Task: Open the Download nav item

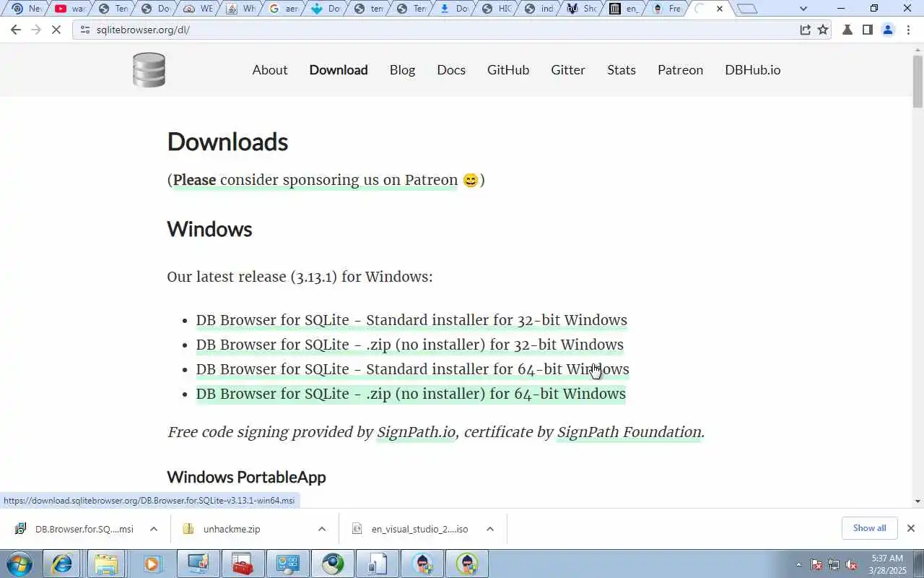Action: click(339, 70)
